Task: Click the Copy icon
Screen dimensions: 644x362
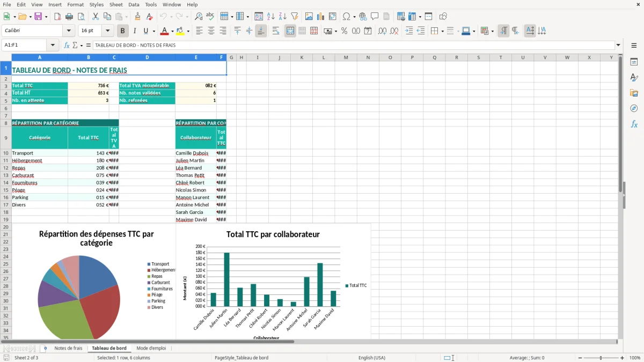Action: coord(107,17)
